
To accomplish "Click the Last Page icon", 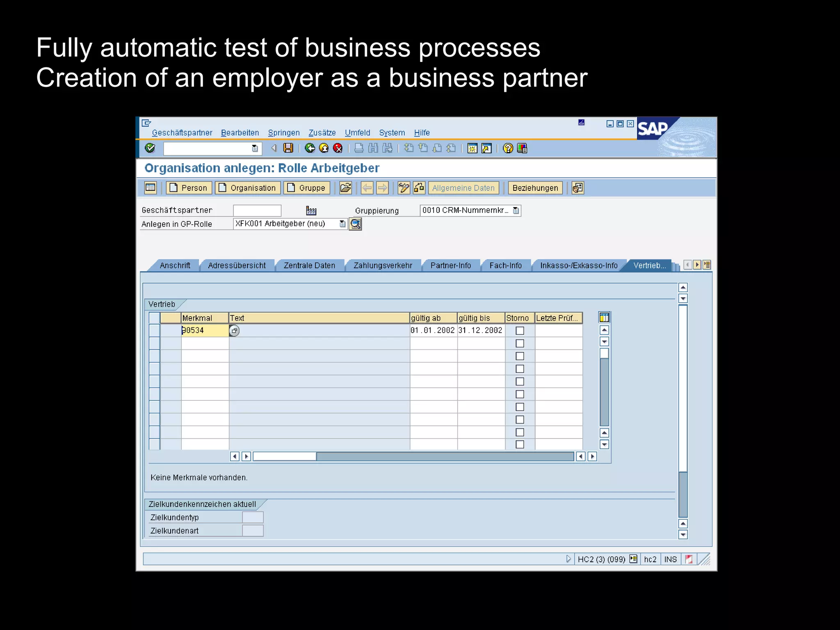I will (451, 148).
